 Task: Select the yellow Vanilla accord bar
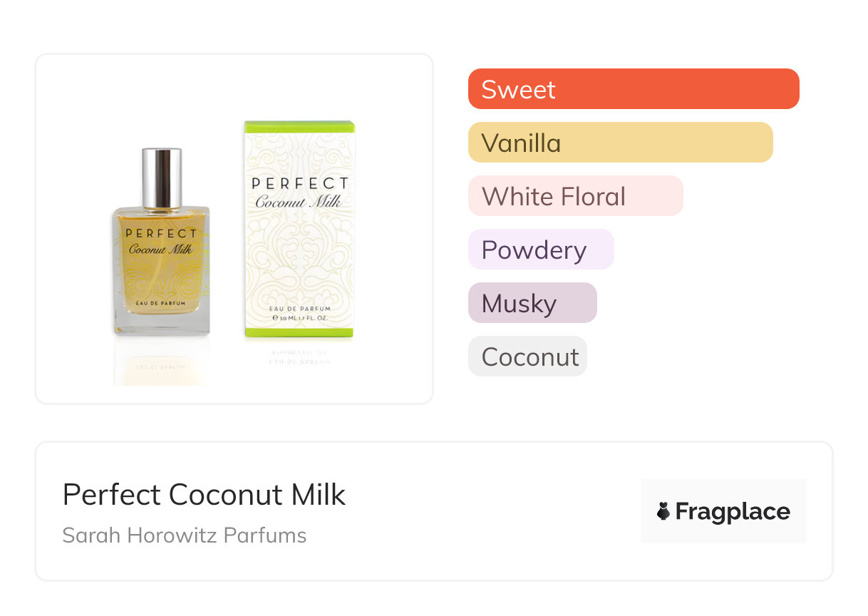click(620, 143)
